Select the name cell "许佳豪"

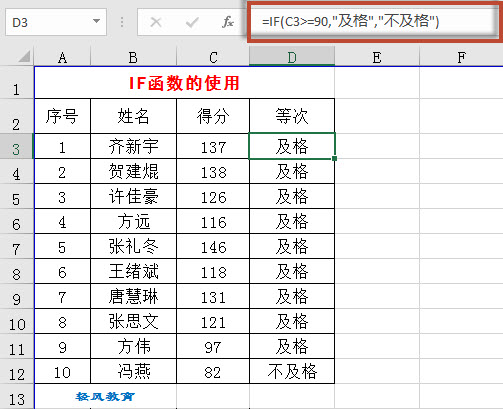pyautogui.click(x=133, y=196)
